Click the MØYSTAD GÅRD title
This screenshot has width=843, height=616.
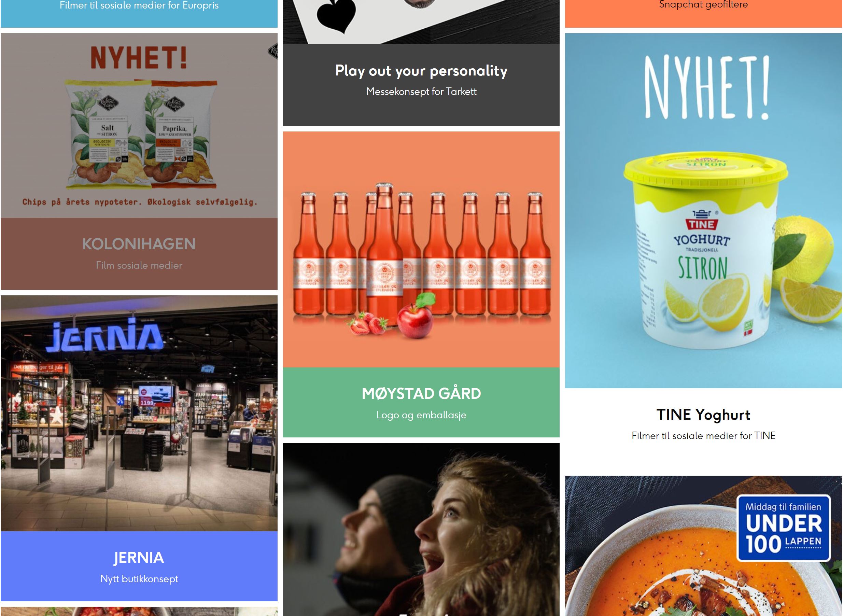pyautogui.click(x=421, y=393)
